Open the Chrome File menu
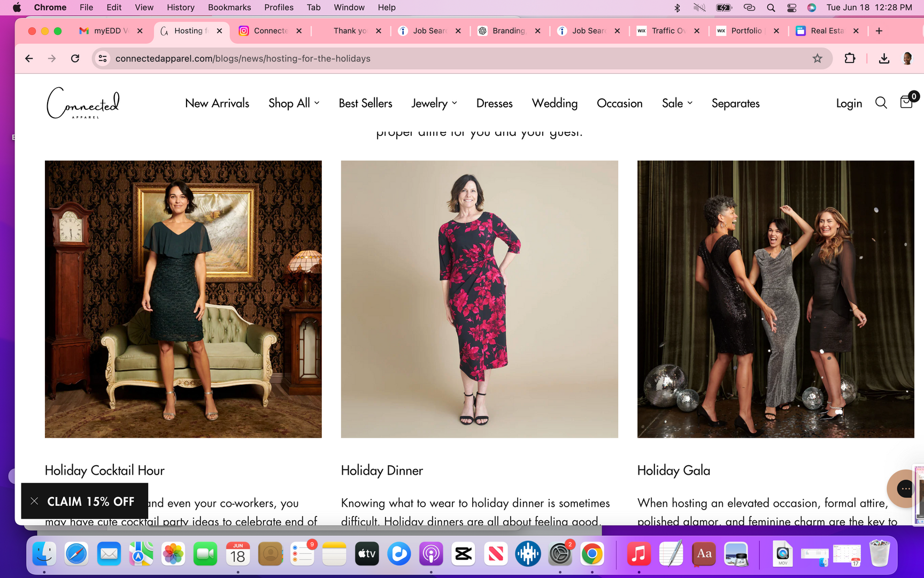Image resolution: width=924 pixels, height=578 pixels. click(86, 7)
